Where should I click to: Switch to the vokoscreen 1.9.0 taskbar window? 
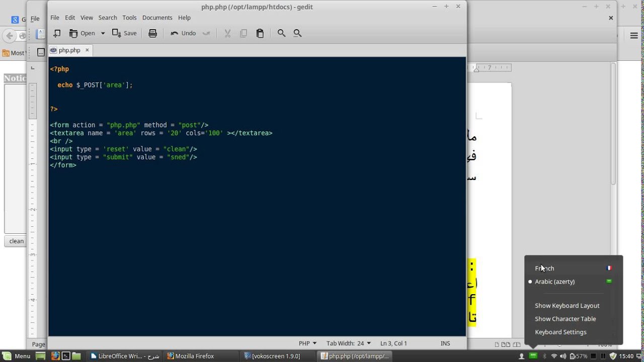pos(278,356)
